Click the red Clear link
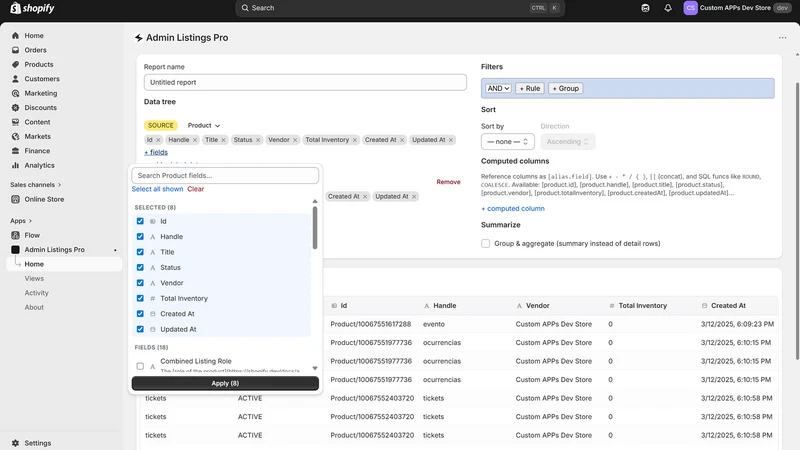Image resolution: width=800 pixels, height=450 pixels. pos(195,189)
